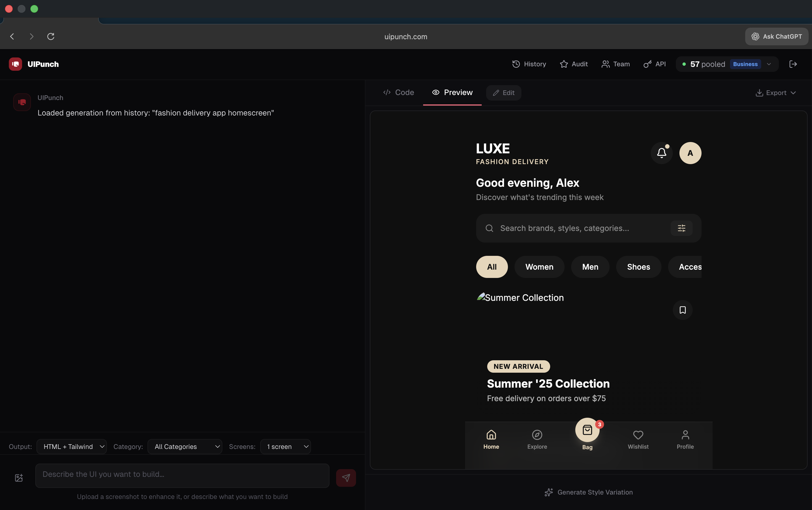Open the Audit section
This screenshot has height=510, width=812.
(x=574, y=64)
